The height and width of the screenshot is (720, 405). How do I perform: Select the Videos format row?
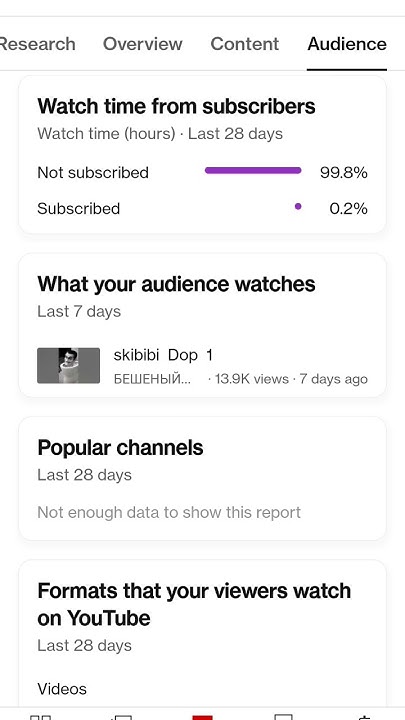pos(62,689)
